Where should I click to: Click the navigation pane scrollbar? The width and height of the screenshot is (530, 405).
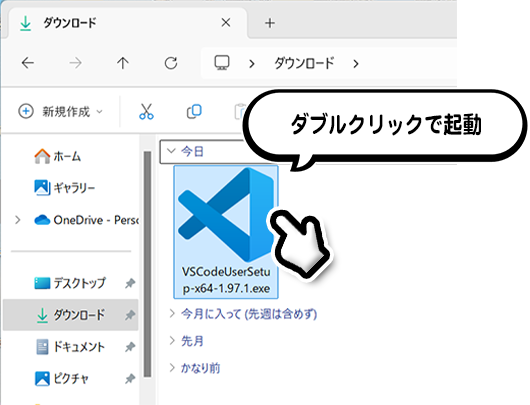tap(147, 264)
